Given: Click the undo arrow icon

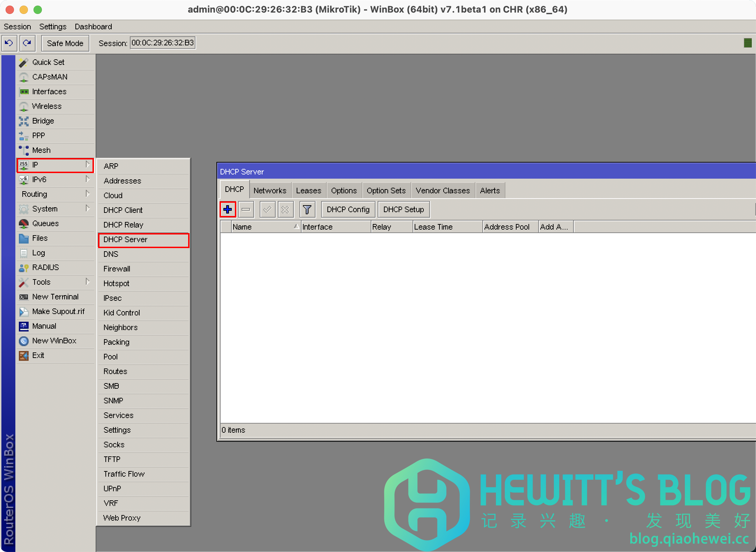Looking at the screenshot, I should point(9,43).
